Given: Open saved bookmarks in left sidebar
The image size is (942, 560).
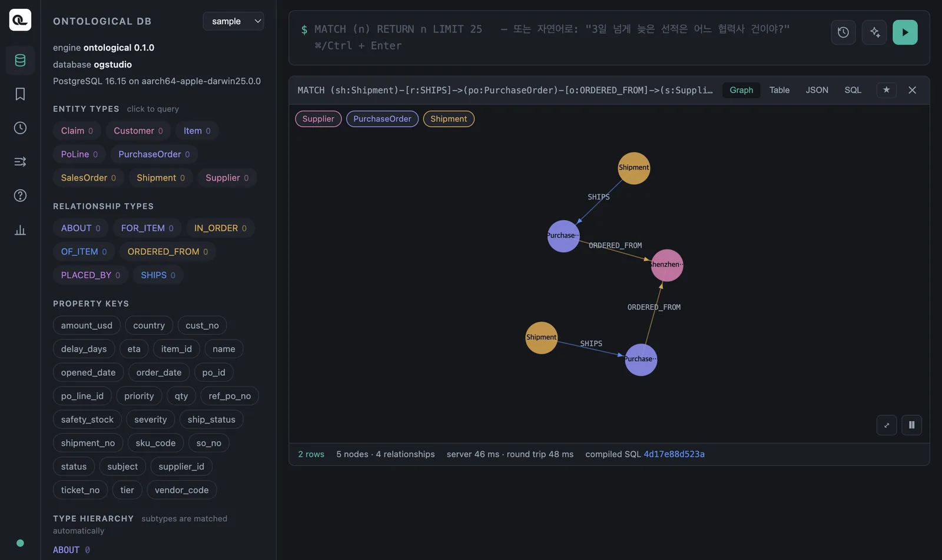Looking at the screenshot, I should click(x=20, y=94).
